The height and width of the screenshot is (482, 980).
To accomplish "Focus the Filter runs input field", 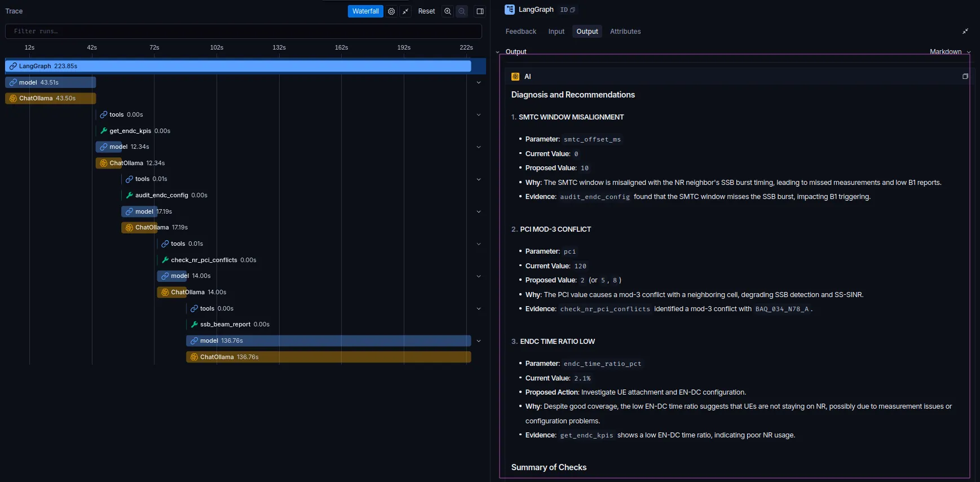I will tap(244, 31).
